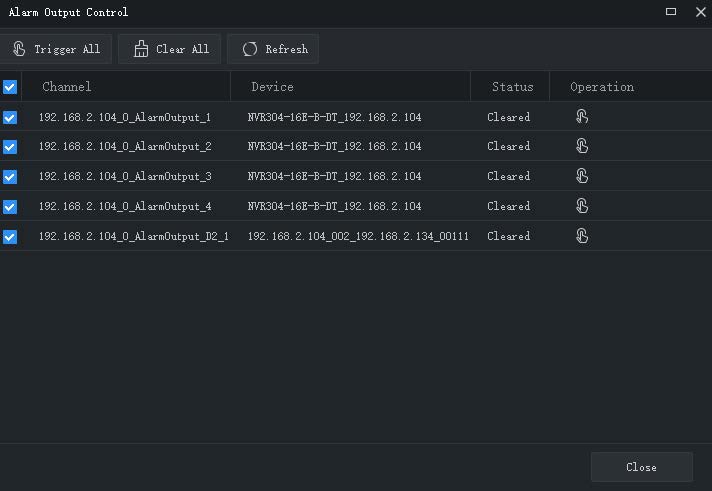
Task: Trigger alarm for AlarmOutput_3 row
Action: (582, 176)
